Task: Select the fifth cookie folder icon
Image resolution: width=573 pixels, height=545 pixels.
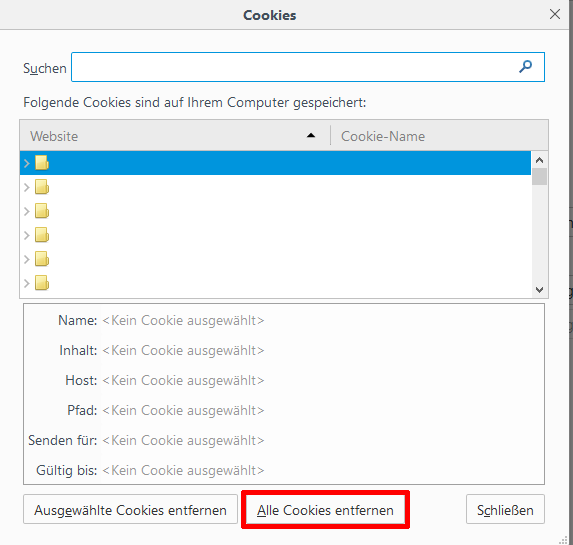Action: tap(42, 259)
